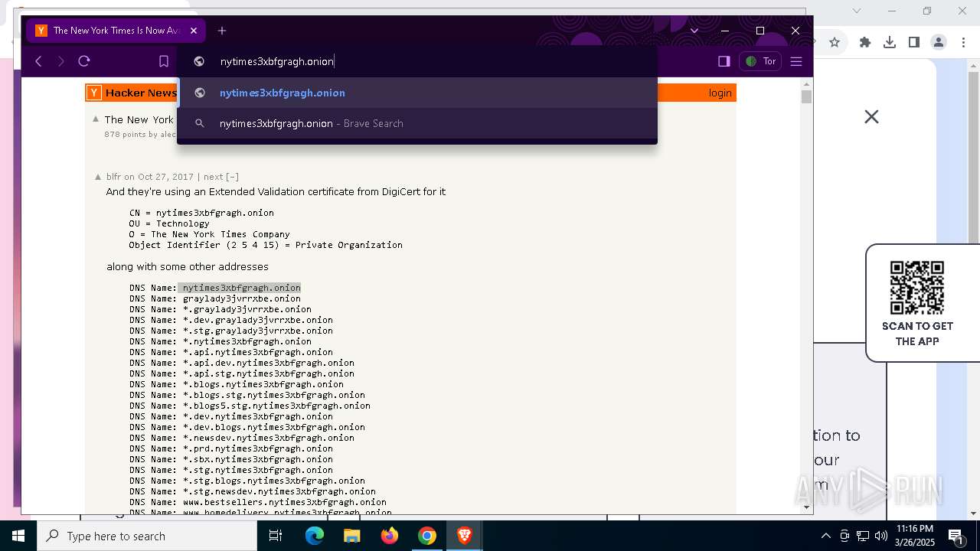Reload the page in Brave

point(84,61)
